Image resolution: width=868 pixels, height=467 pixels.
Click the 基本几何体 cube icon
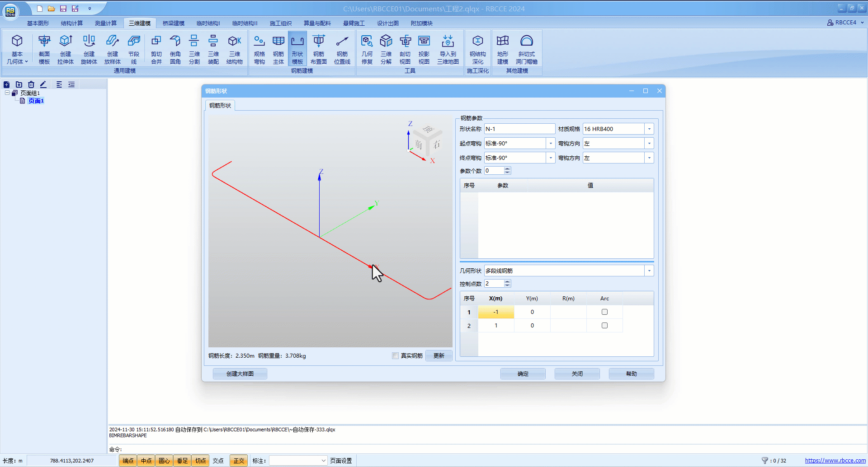coord(17,42)
